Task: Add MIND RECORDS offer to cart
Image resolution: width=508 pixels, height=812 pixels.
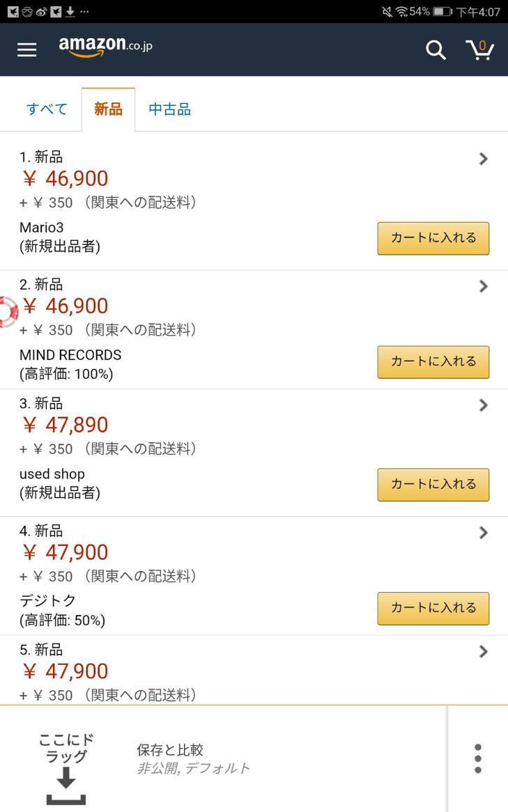Action: point(433,362)
